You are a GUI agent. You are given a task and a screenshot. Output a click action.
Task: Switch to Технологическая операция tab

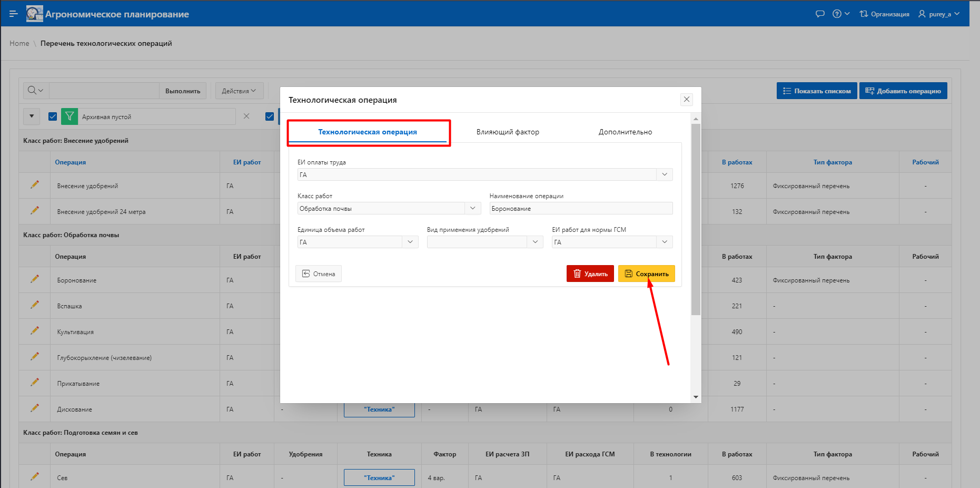pyautogui.click(x=368, y=132)
